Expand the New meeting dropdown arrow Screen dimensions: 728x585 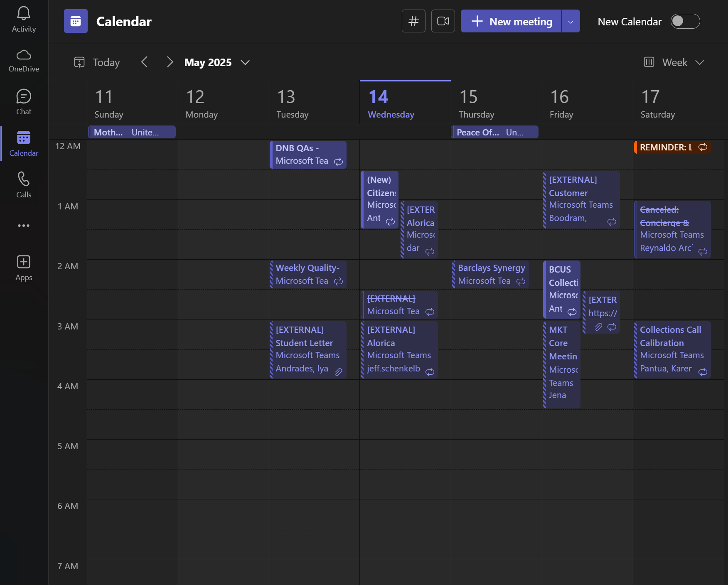571,21
